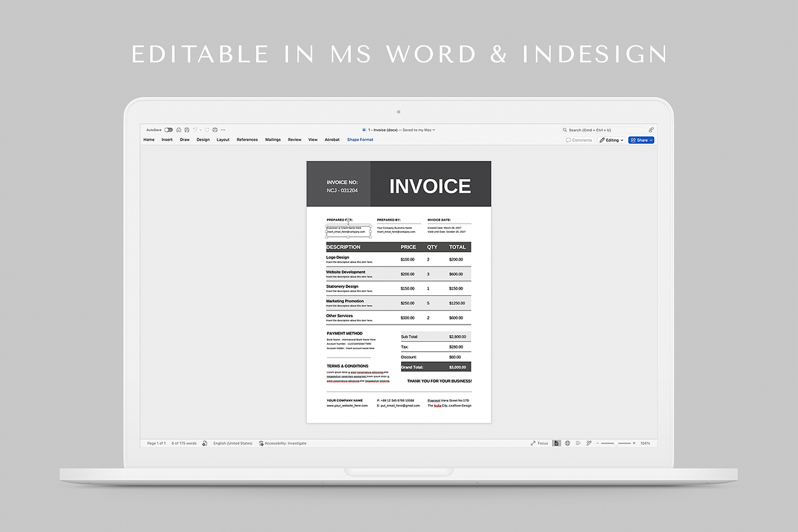Click the blue Share button
The image size is (798, 532).
pos(641,140)
